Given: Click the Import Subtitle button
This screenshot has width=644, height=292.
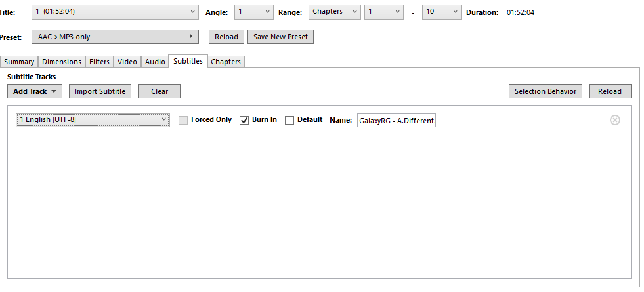Looking at the screenshot, I should coord(100,91).
